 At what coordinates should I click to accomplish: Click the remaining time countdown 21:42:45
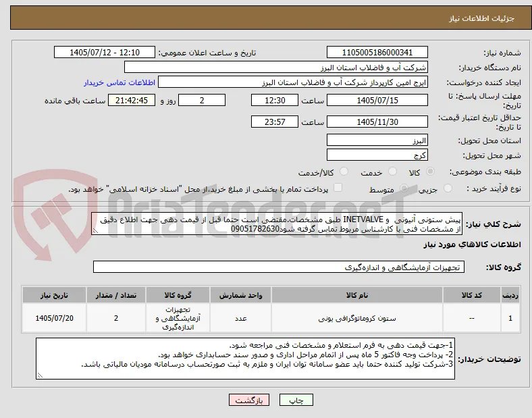point(132,100)
